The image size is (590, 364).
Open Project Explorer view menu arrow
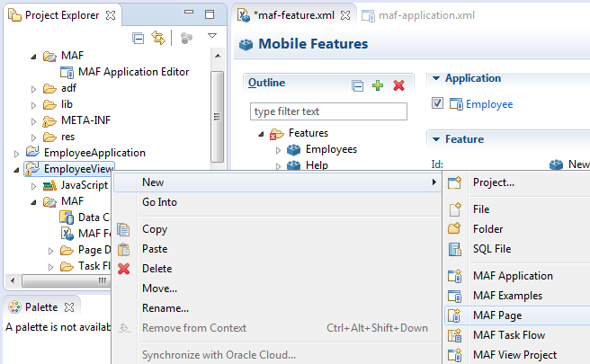click(212, 36)
